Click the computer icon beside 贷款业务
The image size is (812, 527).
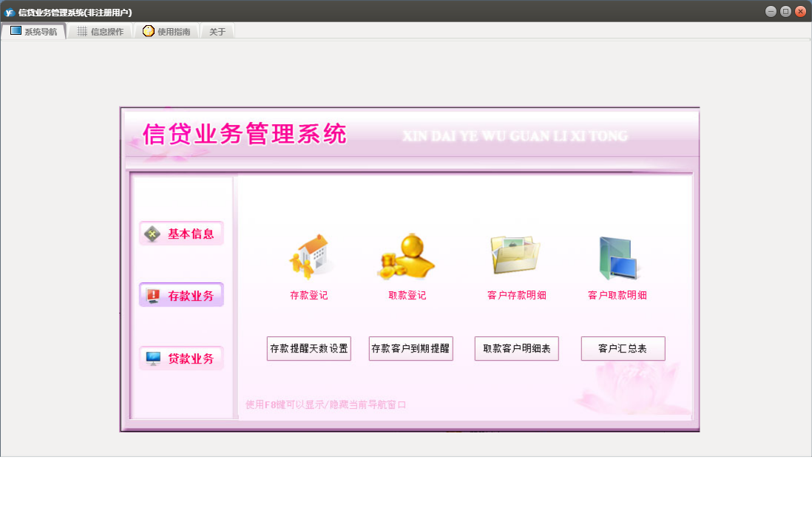153,358
